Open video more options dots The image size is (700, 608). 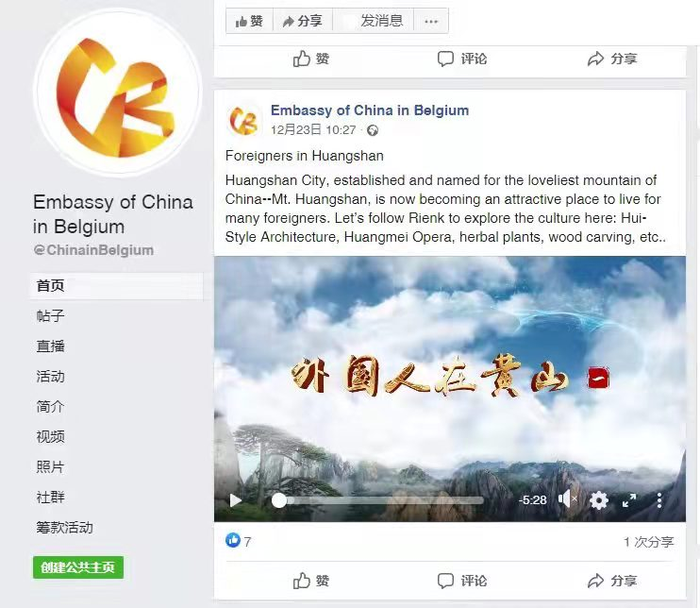[659, 499]
